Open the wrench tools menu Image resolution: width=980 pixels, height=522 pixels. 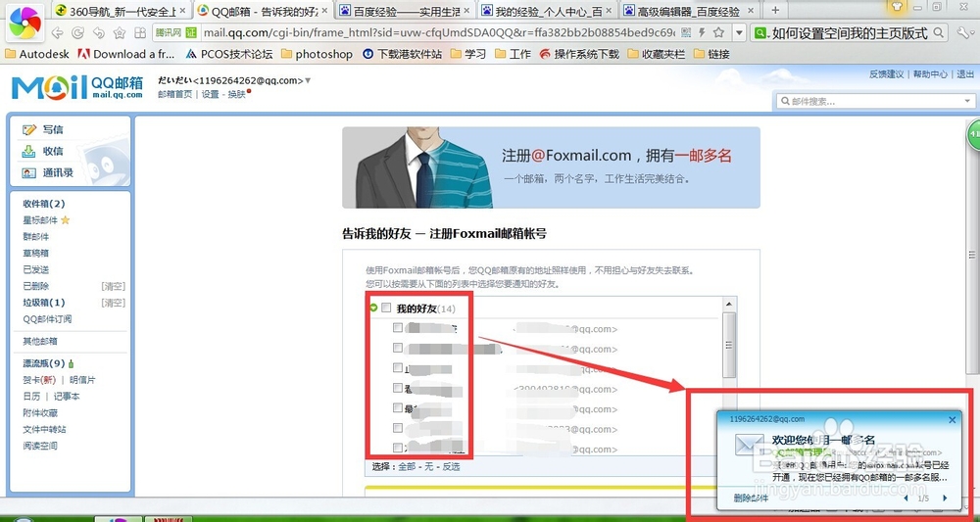(x=963, y=32)
